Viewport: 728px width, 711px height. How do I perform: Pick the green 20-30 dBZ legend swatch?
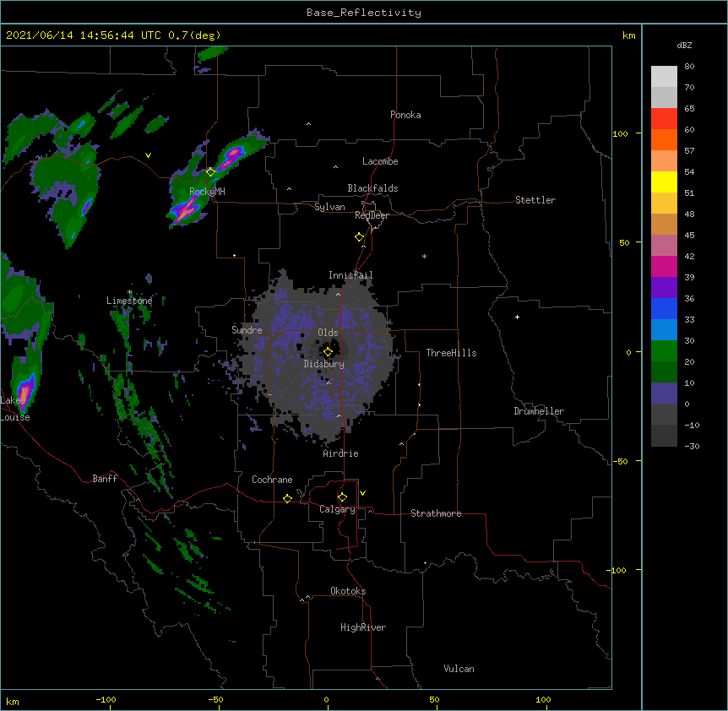664,351
